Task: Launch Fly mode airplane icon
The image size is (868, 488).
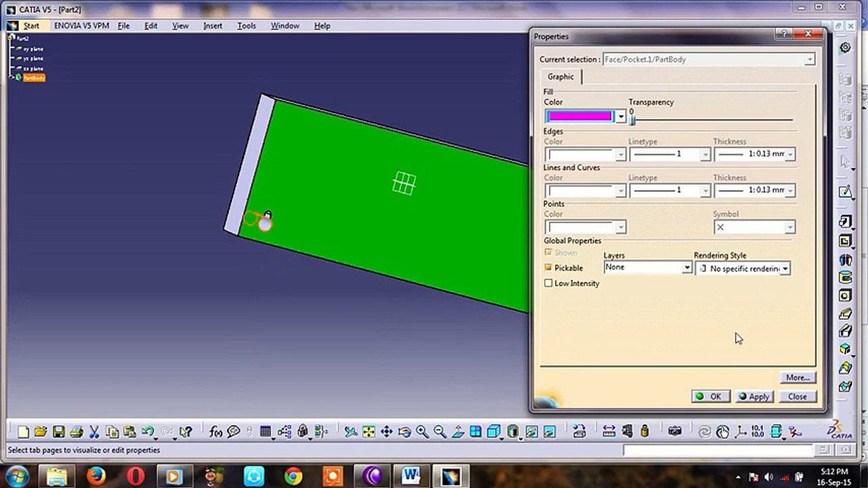Action: pyautogui.click(x=350, y=431)
